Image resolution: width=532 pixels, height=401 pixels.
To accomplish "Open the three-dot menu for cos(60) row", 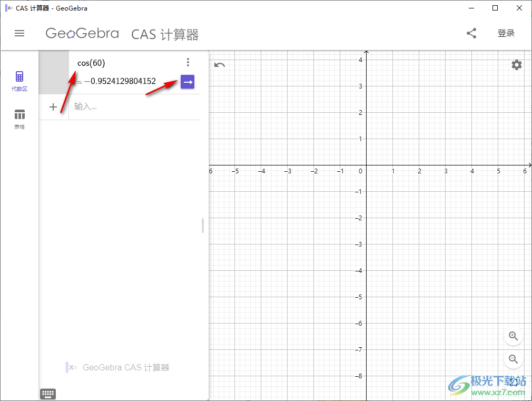I will pyautogui.click(x=188, y=62).
